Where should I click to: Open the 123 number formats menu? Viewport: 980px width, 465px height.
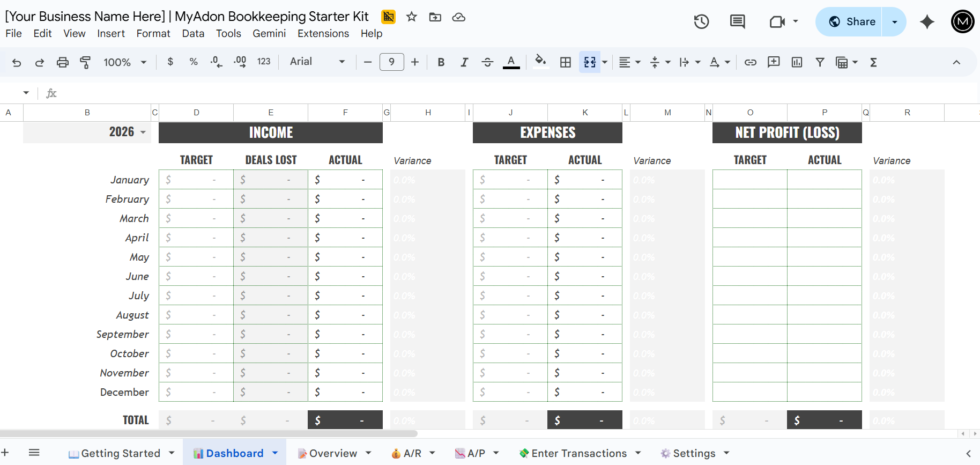(264, 62)
